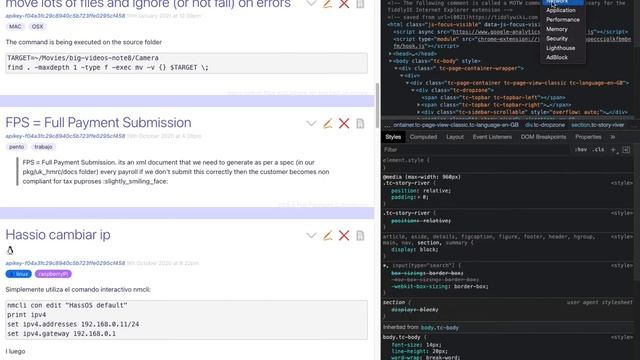Click section.tc-story-river in the breadcrumb bar
Screen dimensions: 640x360
tap(598, 125)
